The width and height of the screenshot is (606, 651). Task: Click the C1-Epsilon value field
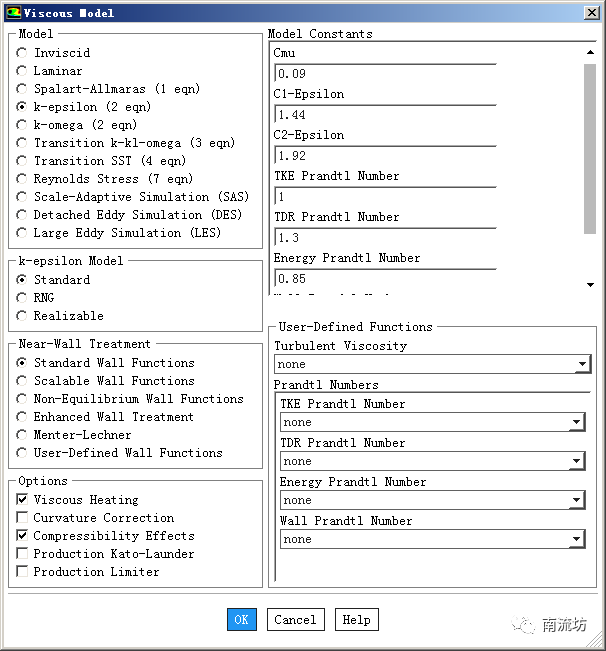coord(385,115)
